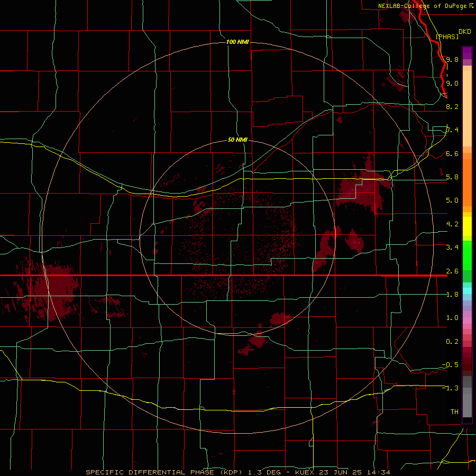Select the 6.6 legend value
The width and height of the screenshot is (476, 476).
click(x=452, y=153)
